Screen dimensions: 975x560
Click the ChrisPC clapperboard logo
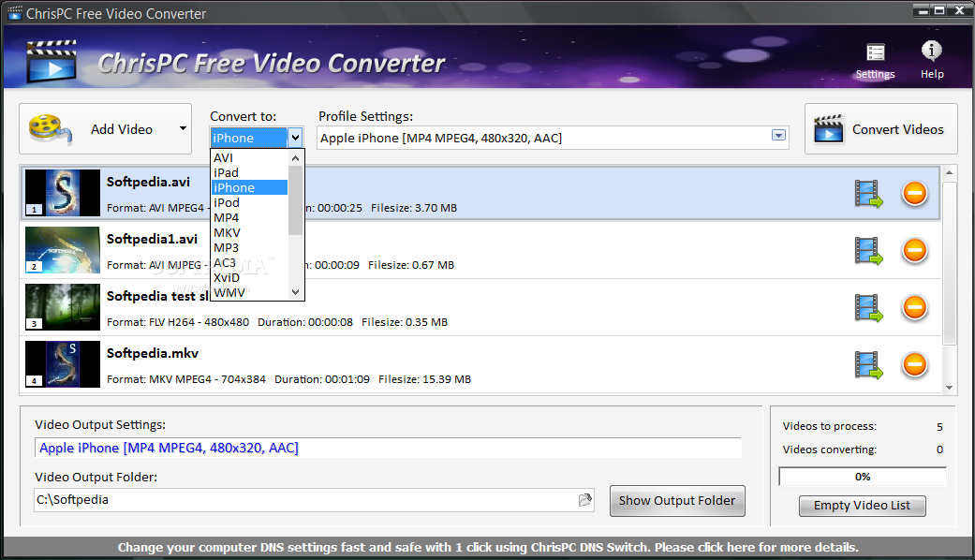coord(52,61)
